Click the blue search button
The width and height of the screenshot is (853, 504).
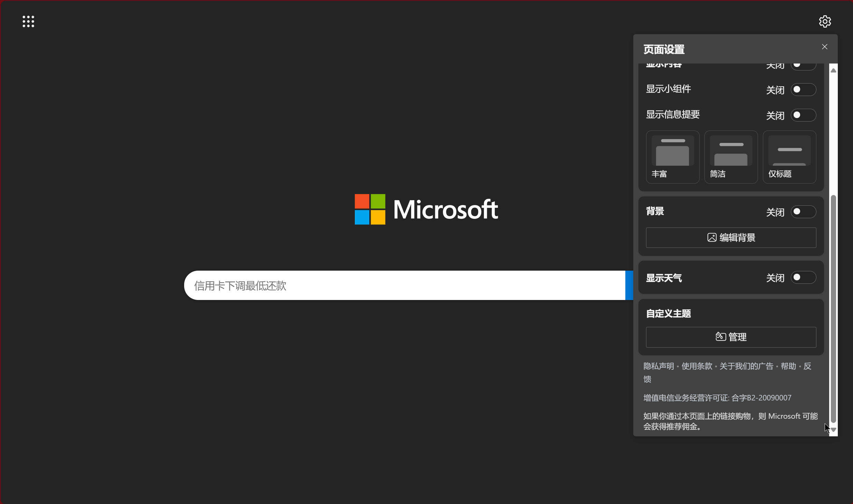pyautogui.click(x=629, y=285)
